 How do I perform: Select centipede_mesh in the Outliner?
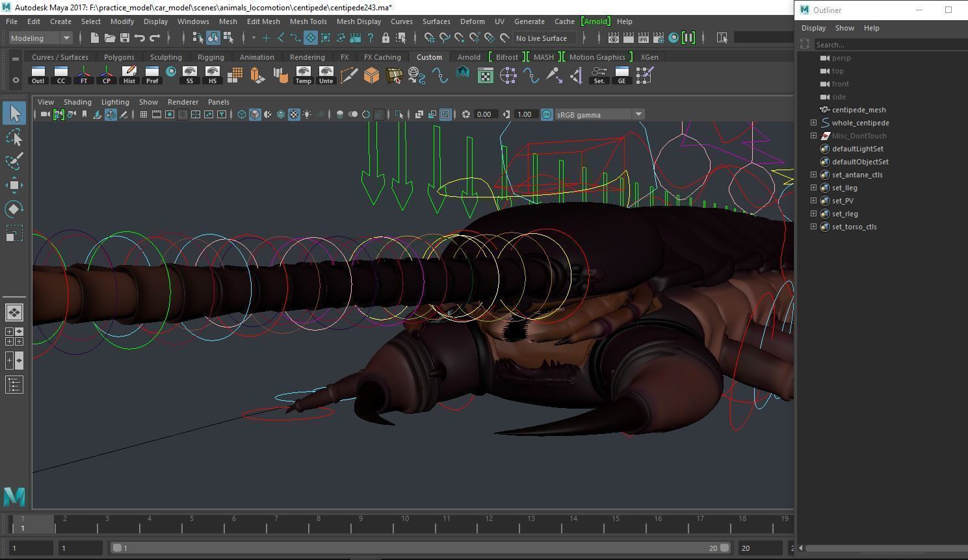[x=859, y=110]
